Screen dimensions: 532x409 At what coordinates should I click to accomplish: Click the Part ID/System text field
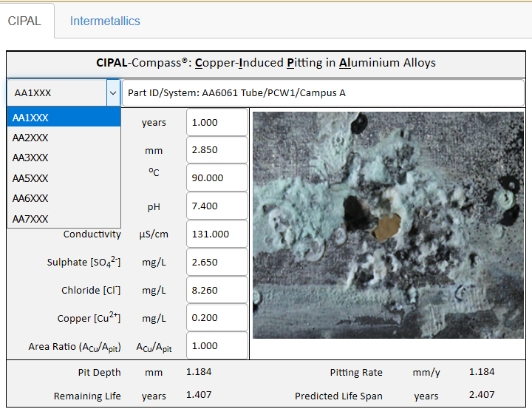(x=323, y=93)
